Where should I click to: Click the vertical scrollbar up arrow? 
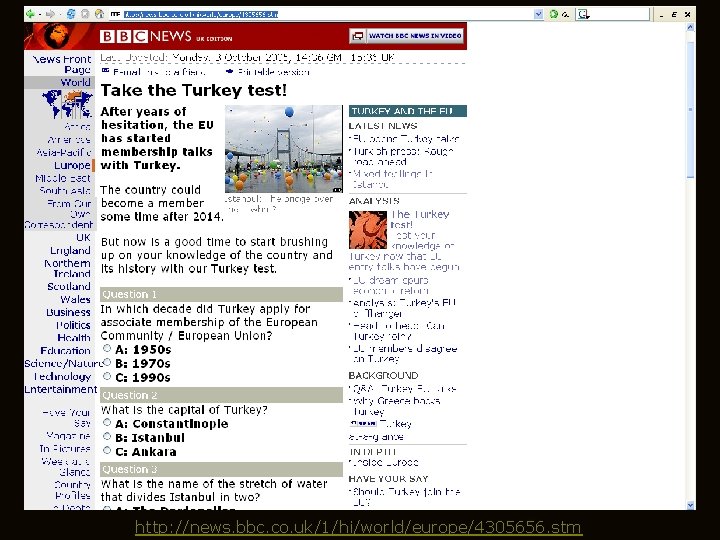tap(690, 27)
